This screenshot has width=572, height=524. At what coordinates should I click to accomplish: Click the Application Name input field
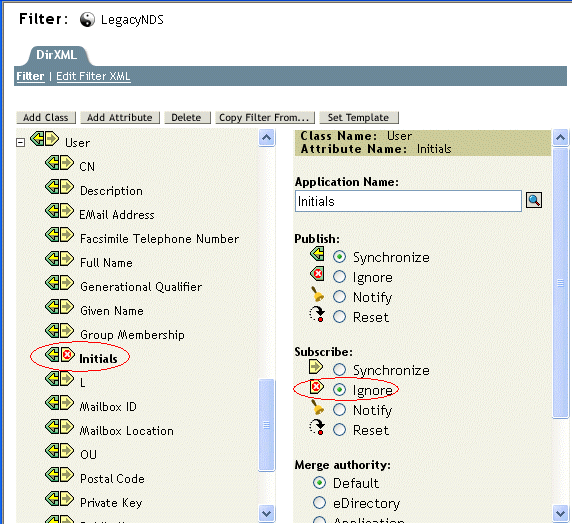click(408, 201)
